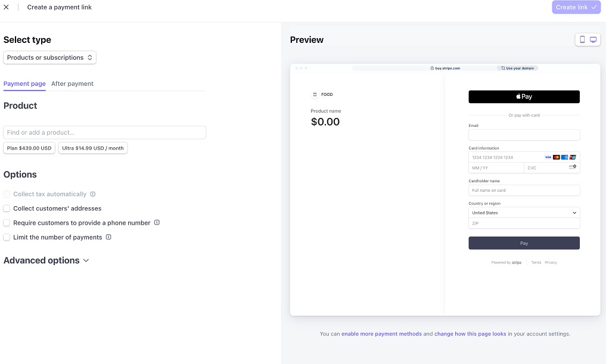Click info icon beside Limit number of payments
This screenshot has width=606, height=364.
click(x=108, y=237)
